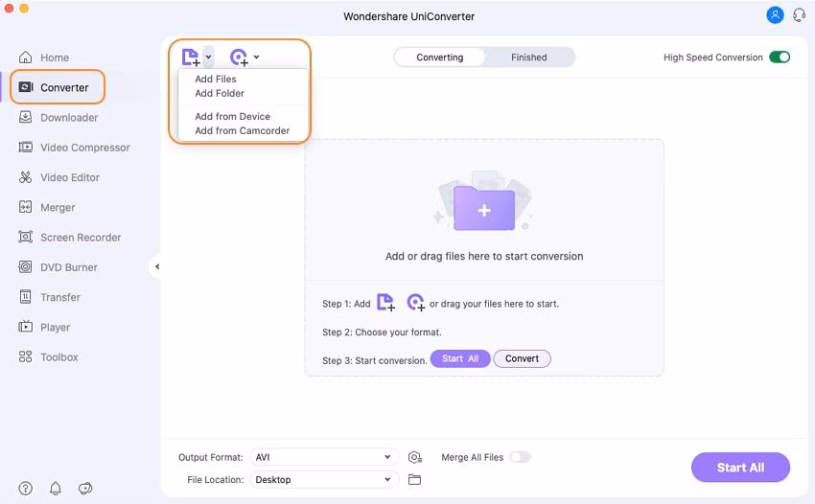The height and width of the screenshot is (504, 815).
Task: Collapse the sidebar with arrow handle
Action: (156, 266)
